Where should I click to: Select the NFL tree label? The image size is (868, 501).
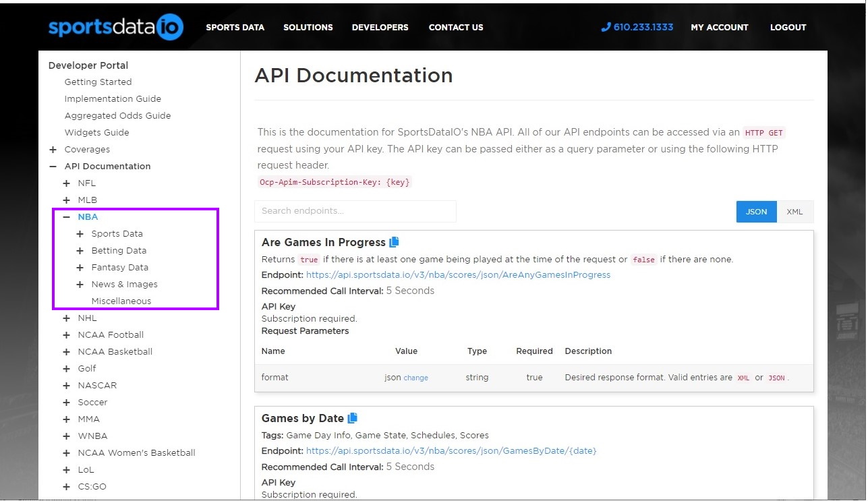(87, 183)
